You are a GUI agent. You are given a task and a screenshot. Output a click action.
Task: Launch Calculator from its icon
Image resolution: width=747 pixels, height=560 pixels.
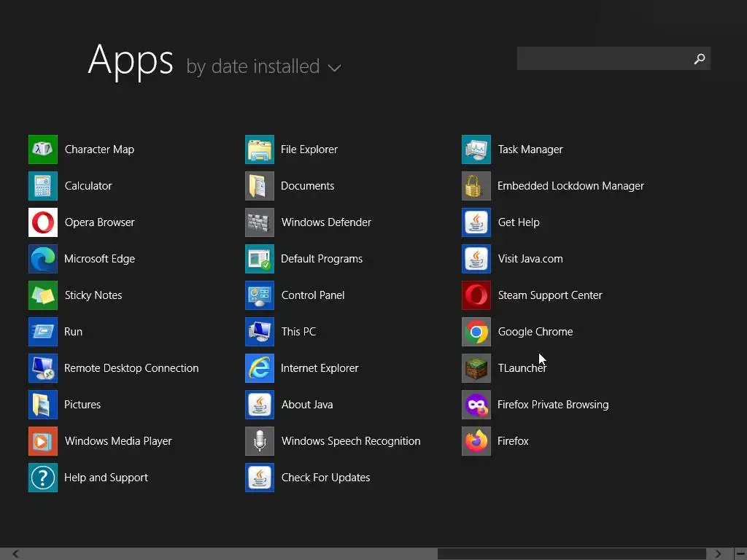[43, 186]
